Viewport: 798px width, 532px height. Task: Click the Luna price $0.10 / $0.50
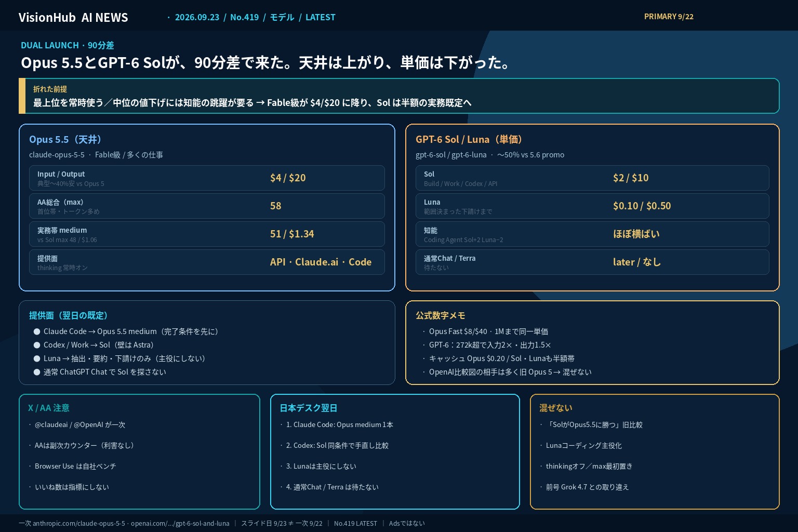642,206
